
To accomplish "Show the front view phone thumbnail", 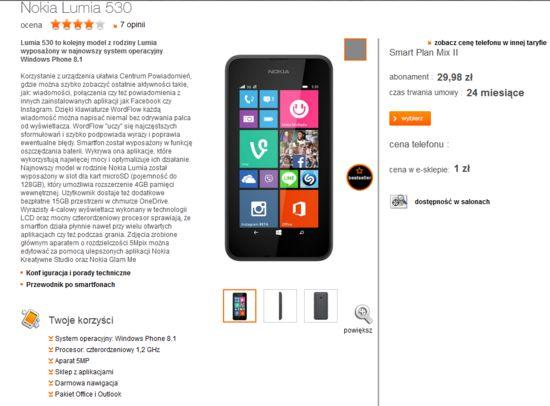I will click(x=240, y=306).
